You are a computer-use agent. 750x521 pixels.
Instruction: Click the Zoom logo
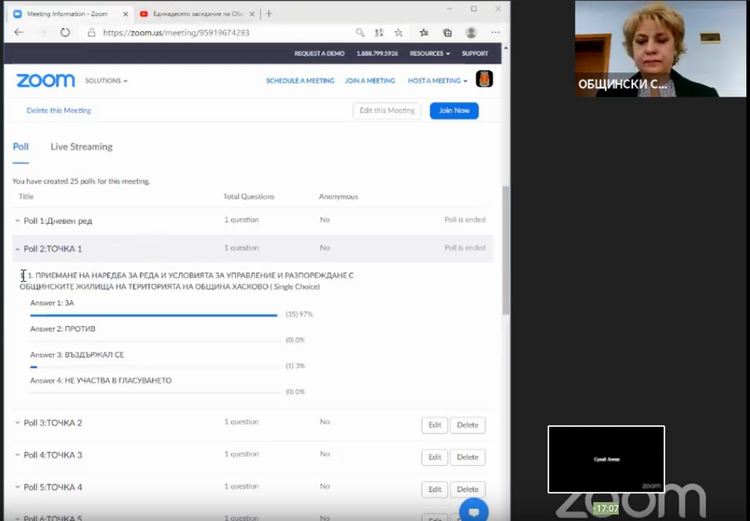click(45, 80)
